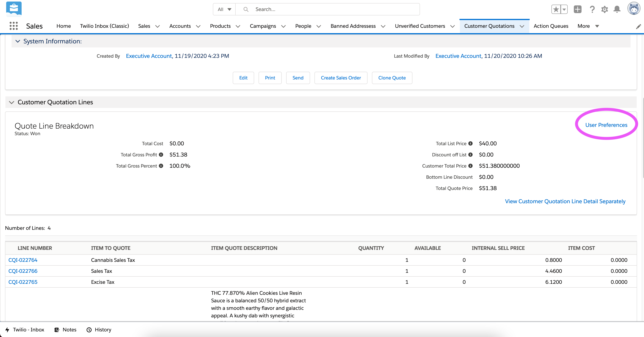Open Created By Executive Account link
Screen dimensions: 644x337
pos(149,56)
